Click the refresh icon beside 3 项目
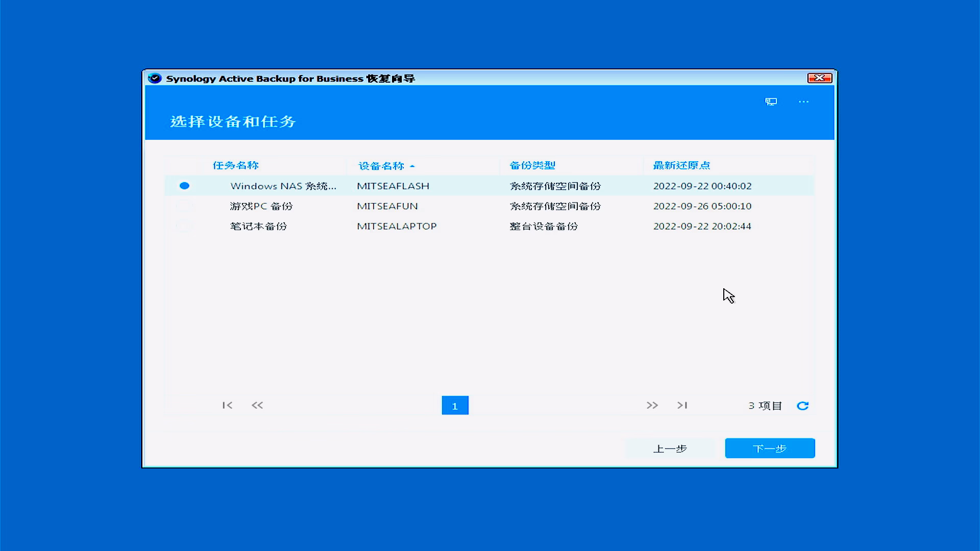This screenshot has width=980, height=551. click(x=802, y=406)
